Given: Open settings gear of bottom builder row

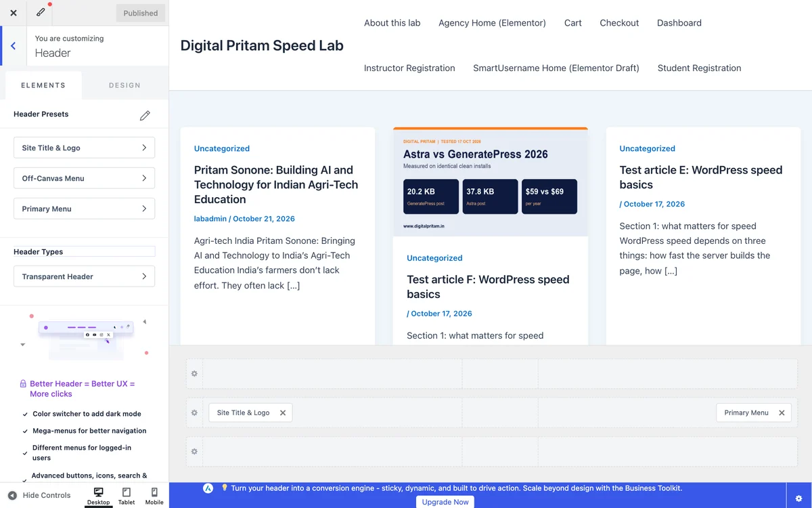Looking at the screenshot, I should pos(194,452).
